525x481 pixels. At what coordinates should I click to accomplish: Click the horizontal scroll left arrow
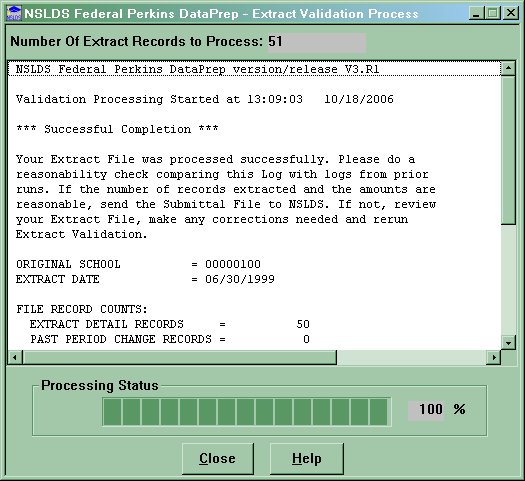[15, 357]
